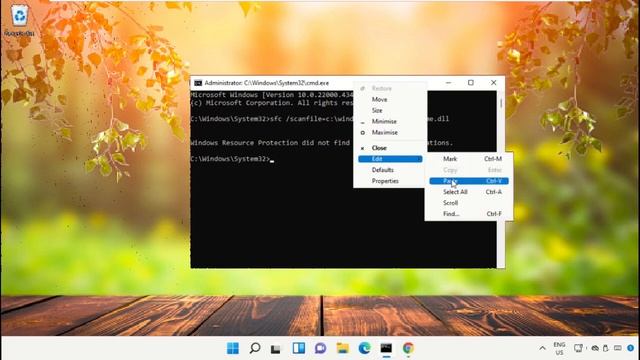
Task: Click the cmd.exe title bar icon
Action: tap(198, 83)
